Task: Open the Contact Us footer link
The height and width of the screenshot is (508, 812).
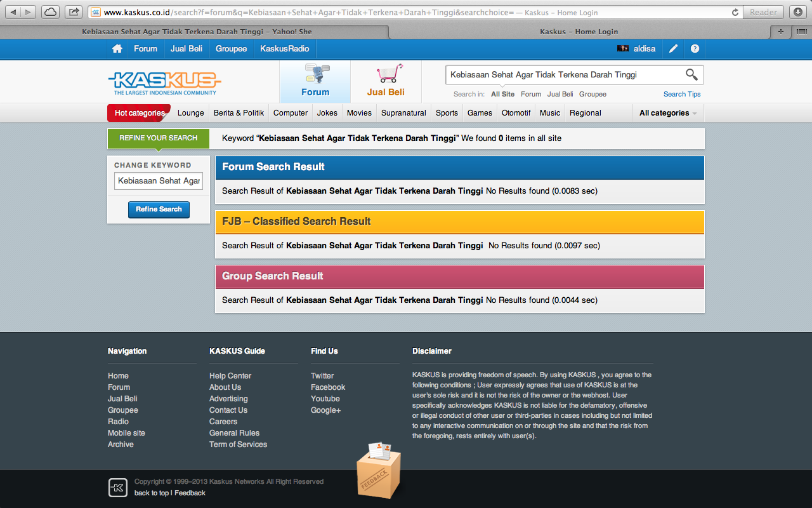Action: pyautogui.click(x=228, y=410)
